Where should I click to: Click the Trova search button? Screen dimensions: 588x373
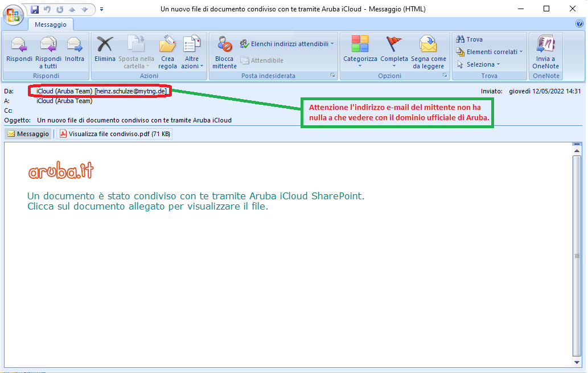(x=469, y=39)
